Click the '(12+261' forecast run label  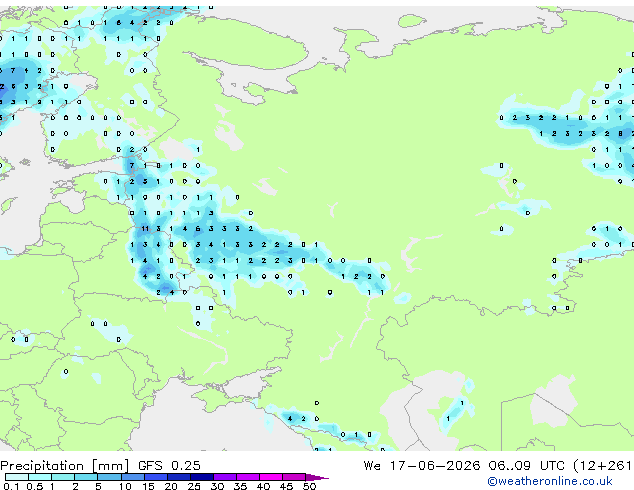click(602, 466)
